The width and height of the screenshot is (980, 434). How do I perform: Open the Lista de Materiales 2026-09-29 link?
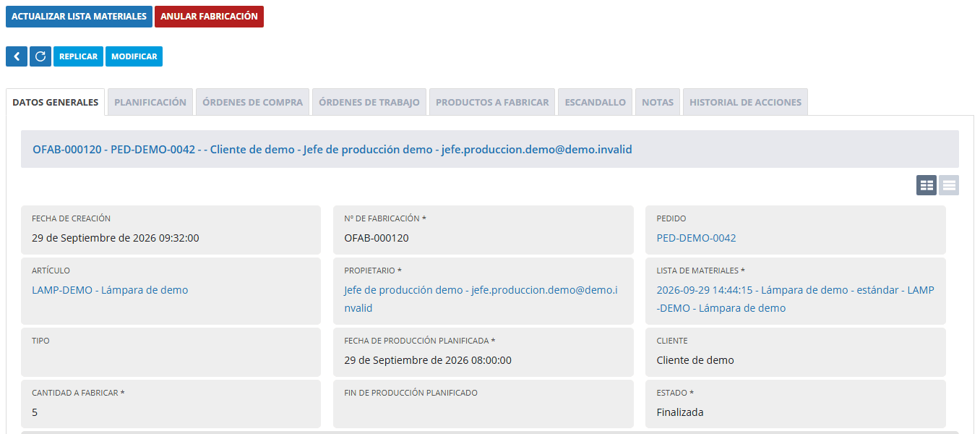[795, 299]
